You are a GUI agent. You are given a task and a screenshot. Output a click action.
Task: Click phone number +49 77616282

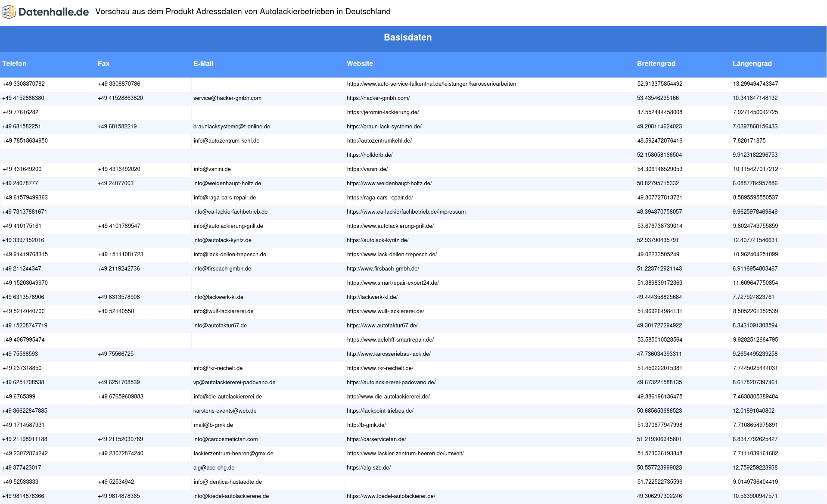pyautogui.click(x=20, y=112)
